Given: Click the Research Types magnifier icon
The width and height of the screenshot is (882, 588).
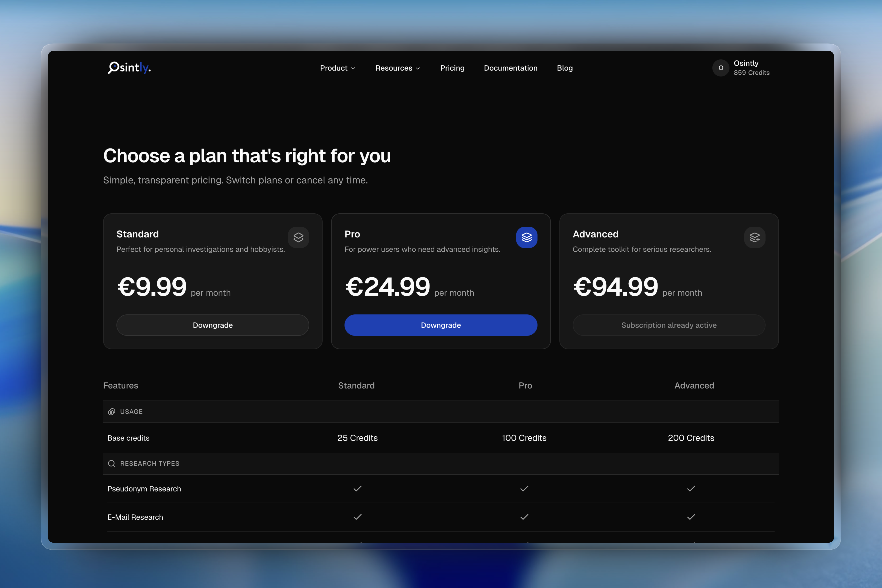Looking at the screenshot, I should (111, 464).
